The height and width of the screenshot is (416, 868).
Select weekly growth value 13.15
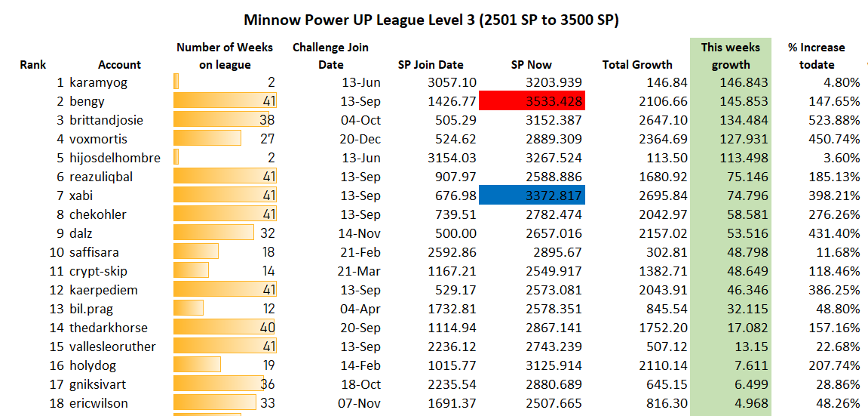click(751, 347)
